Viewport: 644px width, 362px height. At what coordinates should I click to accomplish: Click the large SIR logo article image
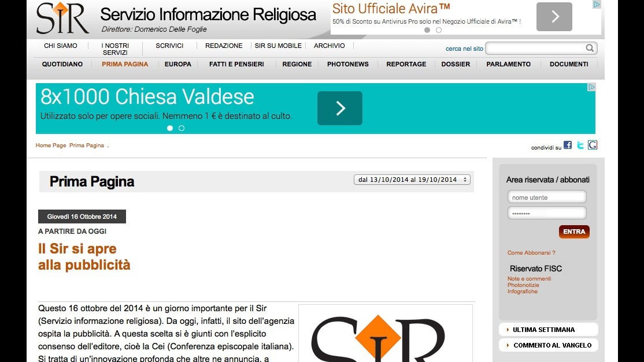coord(386,333)
